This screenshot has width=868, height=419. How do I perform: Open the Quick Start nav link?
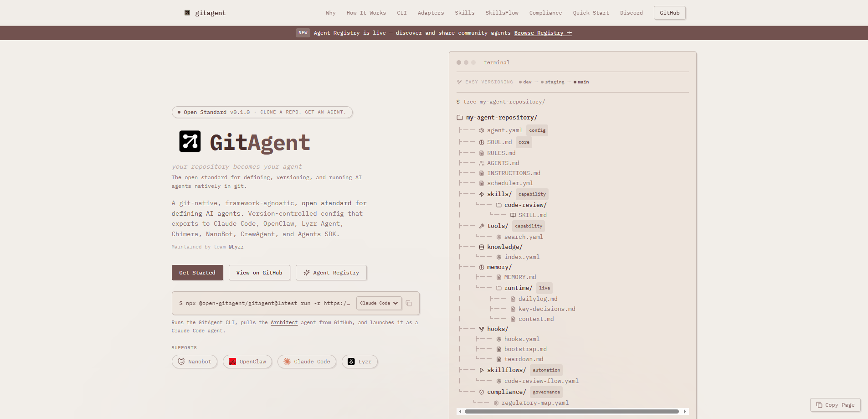tap(591, 13)
